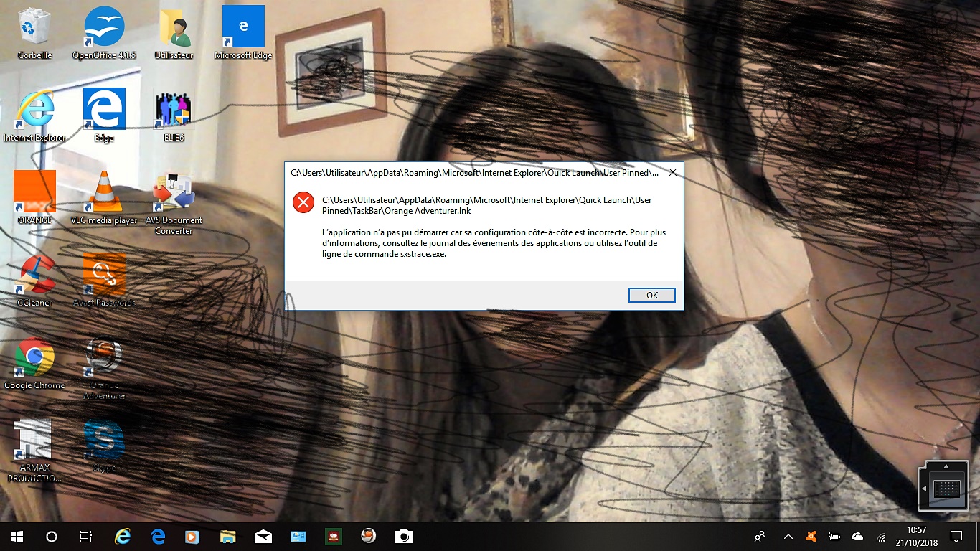Select the Microsoft Edge desktop shortcut
Viewport: 980px width, 551px height.
pyautogui.click(x=243, y=33)
